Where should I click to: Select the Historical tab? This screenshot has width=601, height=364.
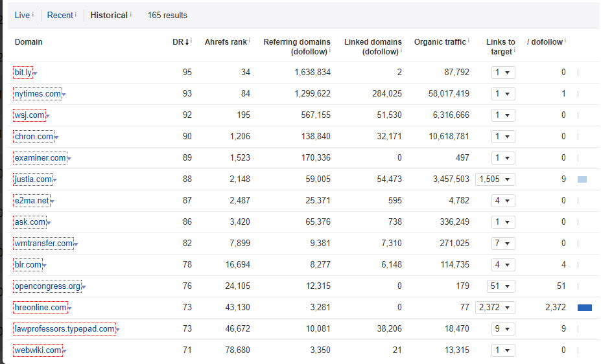[x=109, y=16]
